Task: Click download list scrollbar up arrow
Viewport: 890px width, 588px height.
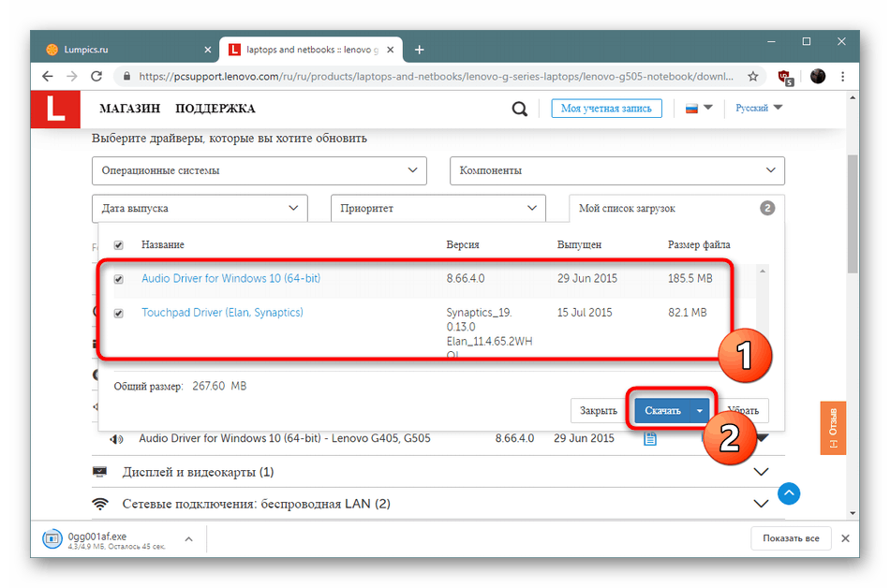Action: click(x=763, y=272)
